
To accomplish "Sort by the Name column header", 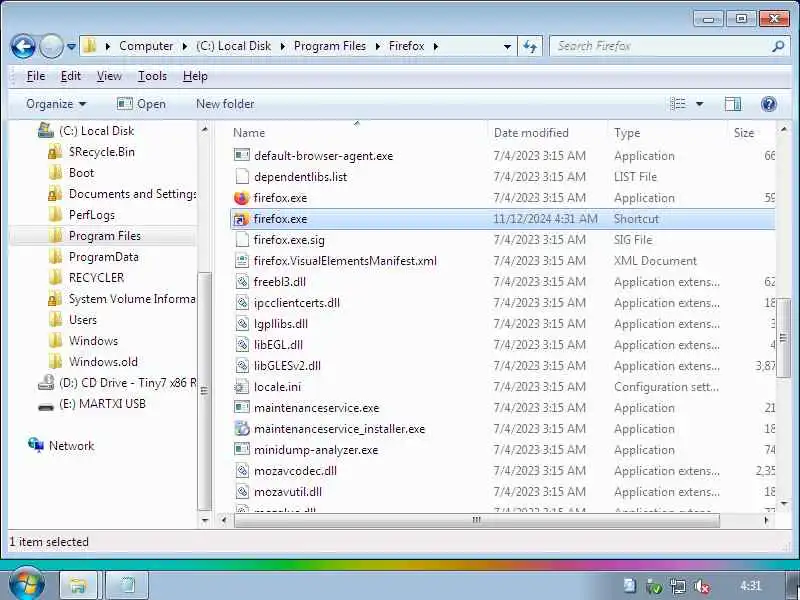I will click(249, 133).
